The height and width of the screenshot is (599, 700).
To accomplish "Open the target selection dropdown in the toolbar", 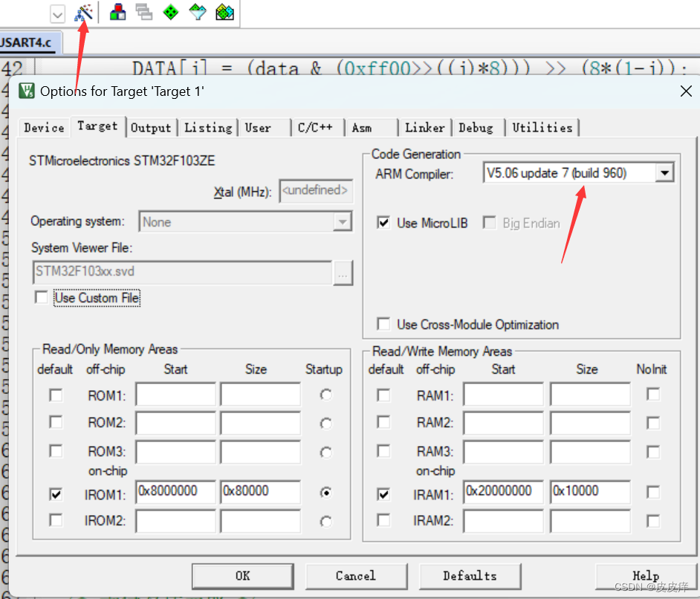I will pyautogui.click(x=57, y=13).
